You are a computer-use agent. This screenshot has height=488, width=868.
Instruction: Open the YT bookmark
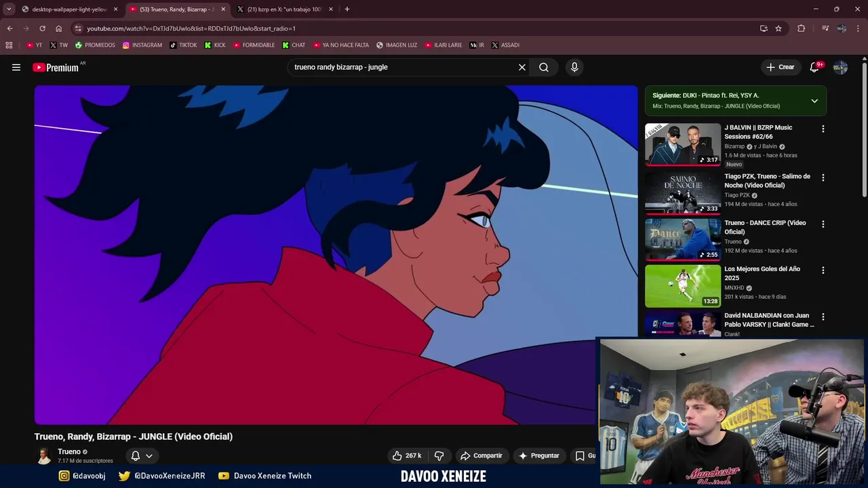[x=34, y=45]
